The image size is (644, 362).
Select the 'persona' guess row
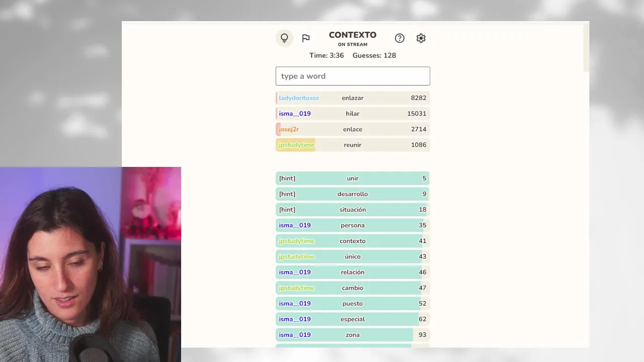(x=353, y=225)
